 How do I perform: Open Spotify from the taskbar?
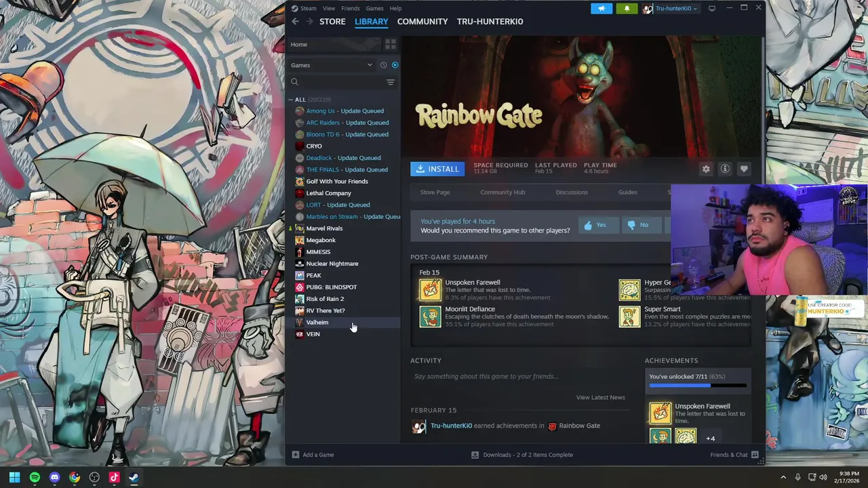(x=35, y=477)
